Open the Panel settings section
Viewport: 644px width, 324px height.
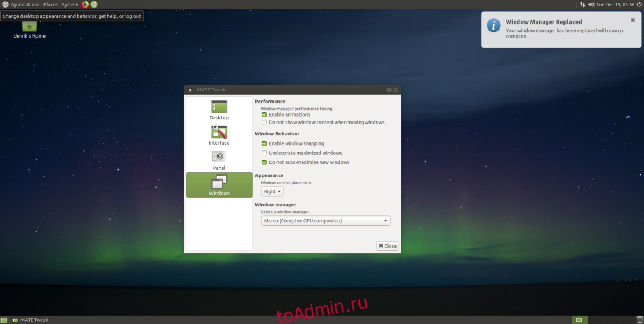tap(219, 160)
